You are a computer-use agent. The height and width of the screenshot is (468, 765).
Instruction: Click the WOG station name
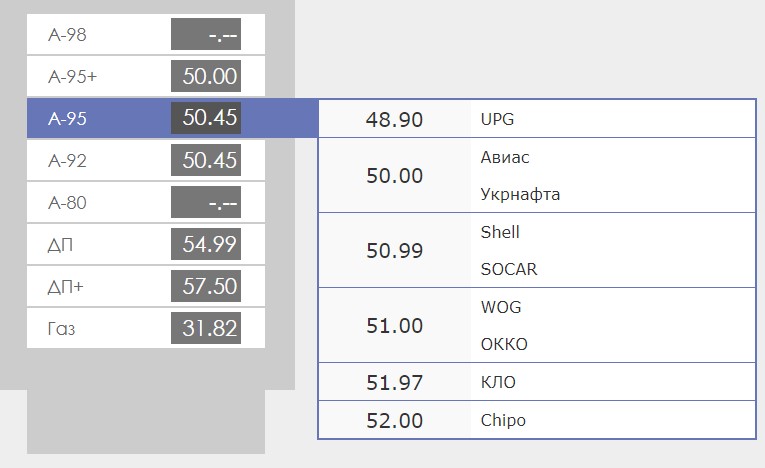pyautogui.click(x=501, y=307)
